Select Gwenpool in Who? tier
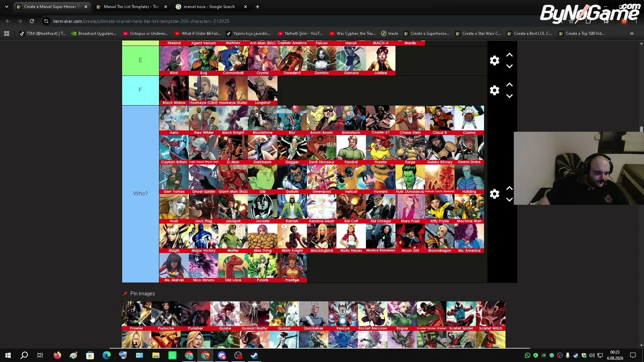Image resolution: width=644 pixels, height=362 pixels. point(321,179)
